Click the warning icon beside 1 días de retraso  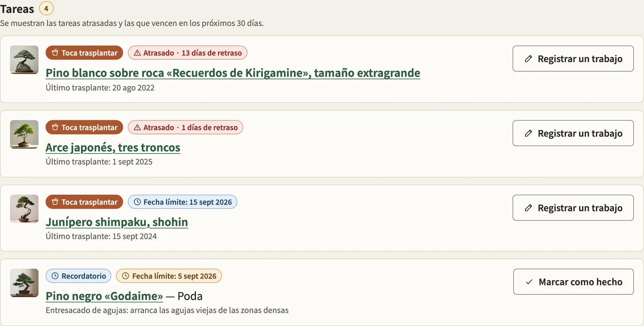click(x=137, y=127)
